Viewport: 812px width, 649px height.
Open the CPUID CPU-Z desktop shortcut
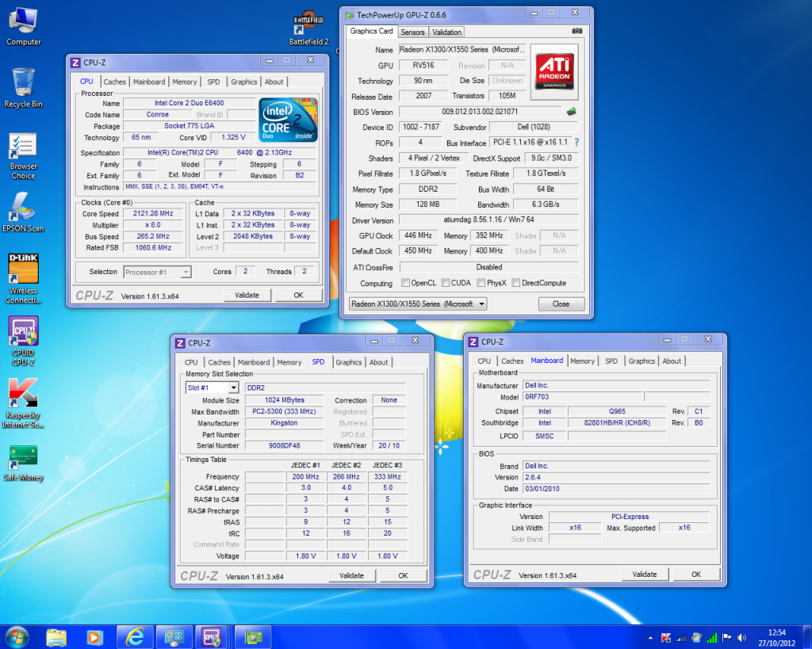tap(24, 331)
